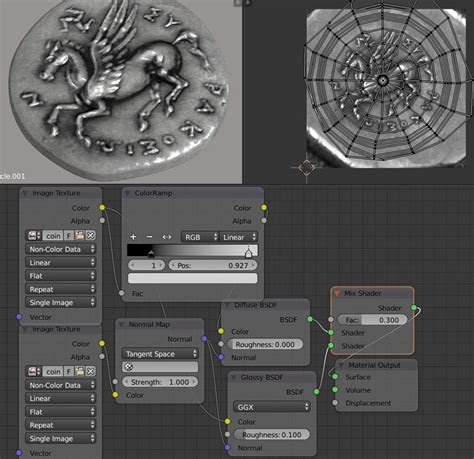The height and width of the screenshot is (459, 474).
Task: Open Linear interpolation dropdown in bottom Image Texture
Action: pyautogui.click(x=61, y=398)
